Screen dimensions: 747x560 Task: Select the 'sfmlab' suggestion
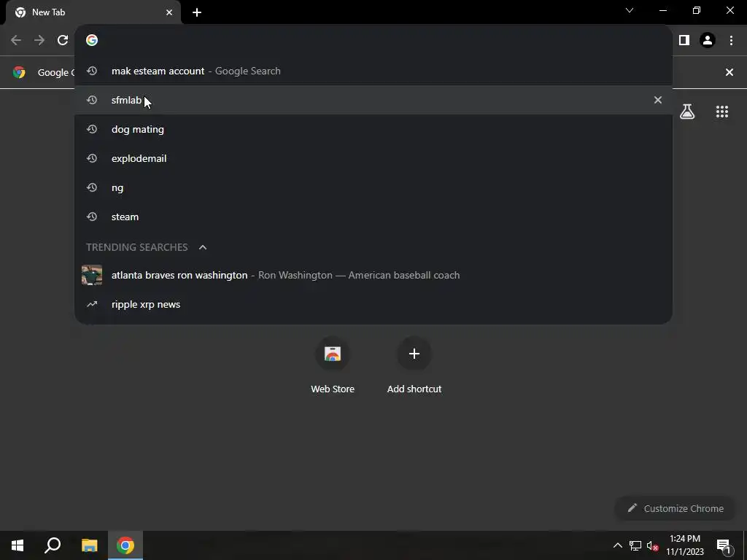click(373, 100)
